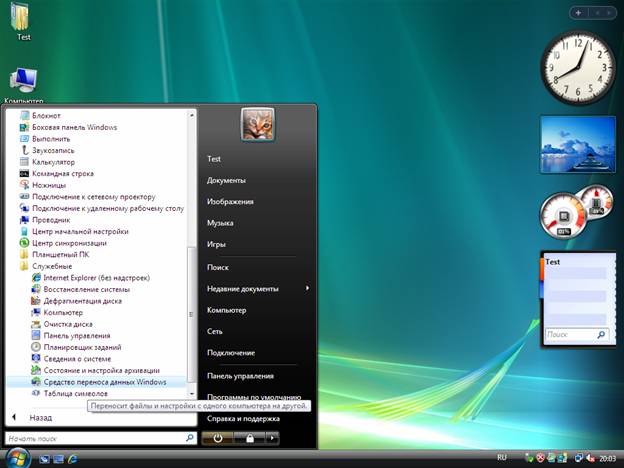Click Компьютер in the right Start pane
Screen dimensions: 624x468
click(x=226, y=310)
